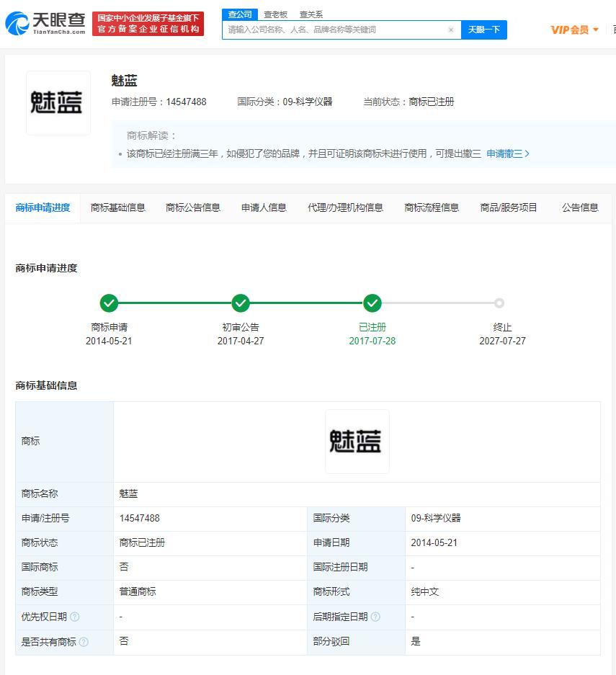Focus the company name search field
Viewport: 616px width, 675px height.
(x=335, y=30)
